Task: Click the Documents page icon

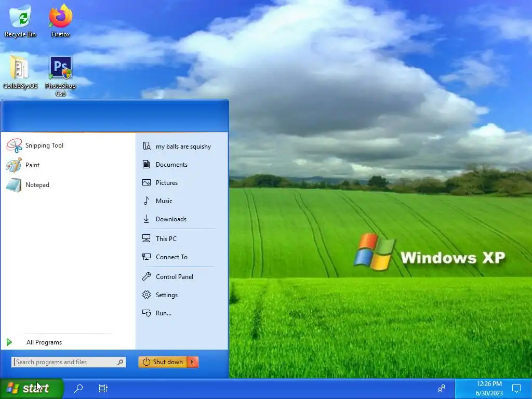Action: click(146, 165)
